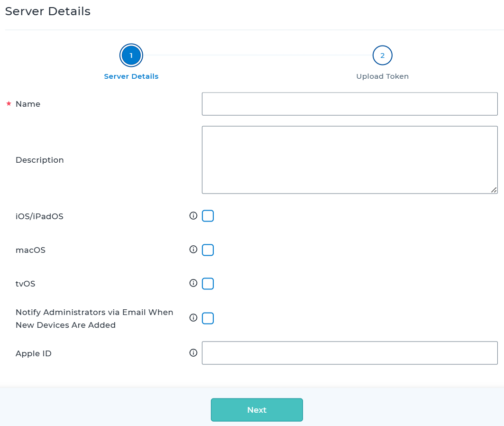
Task: Click the step 2 circle in wizard
Action: click(382, 56)
